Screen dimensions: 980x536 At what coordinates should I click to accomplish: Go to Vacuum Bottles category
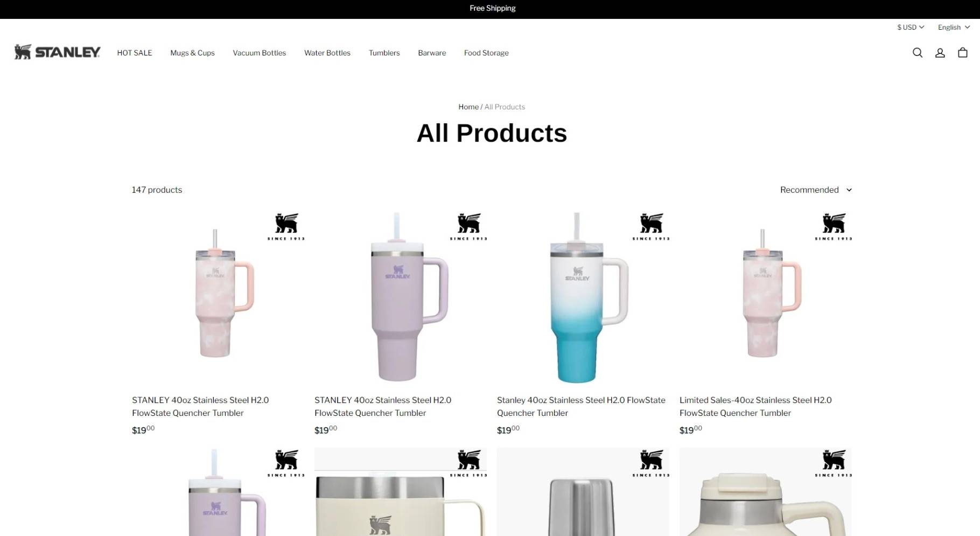click(x=260, y=53)
